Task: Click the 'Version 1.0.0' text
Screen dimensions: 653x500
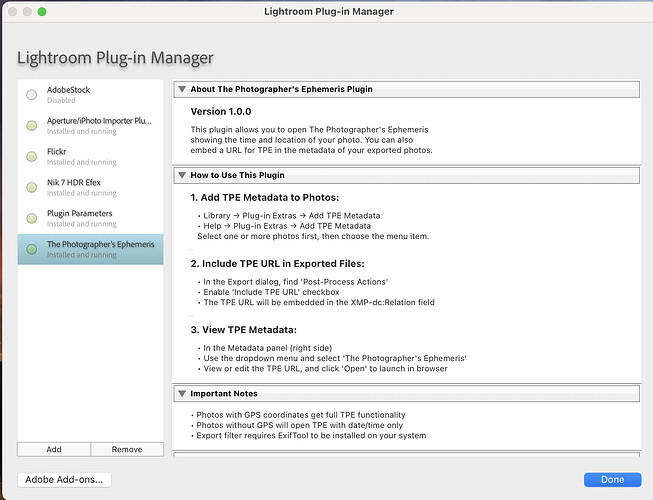Action: click(221, 112)
